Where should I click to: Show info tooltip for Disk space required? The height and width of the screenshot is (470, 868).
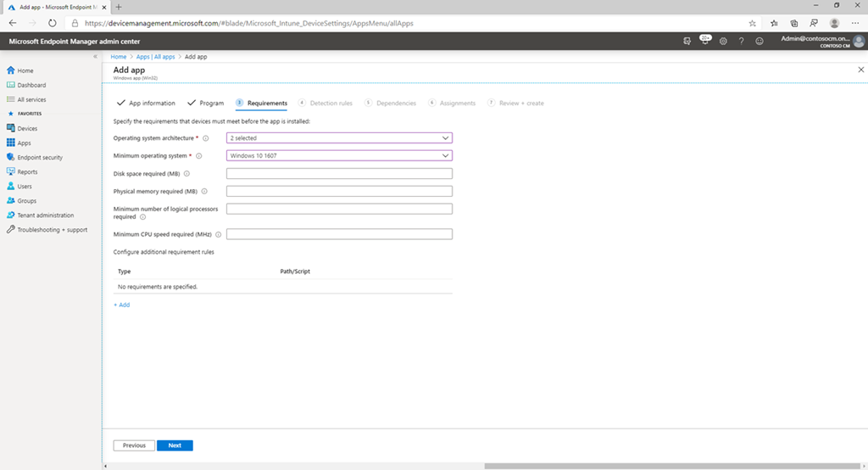[x=186, y=174]
